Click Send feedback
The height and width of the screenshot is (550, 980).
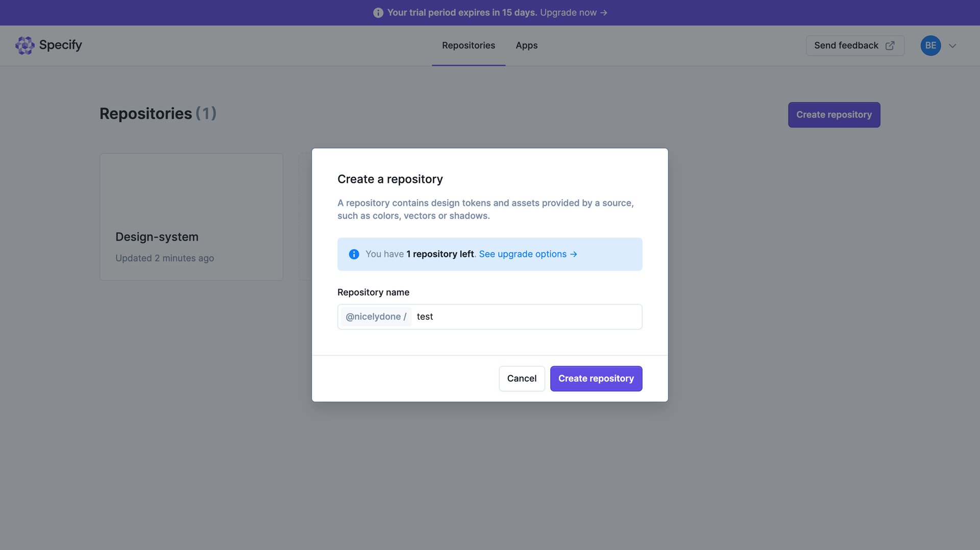tap(846, 45)
